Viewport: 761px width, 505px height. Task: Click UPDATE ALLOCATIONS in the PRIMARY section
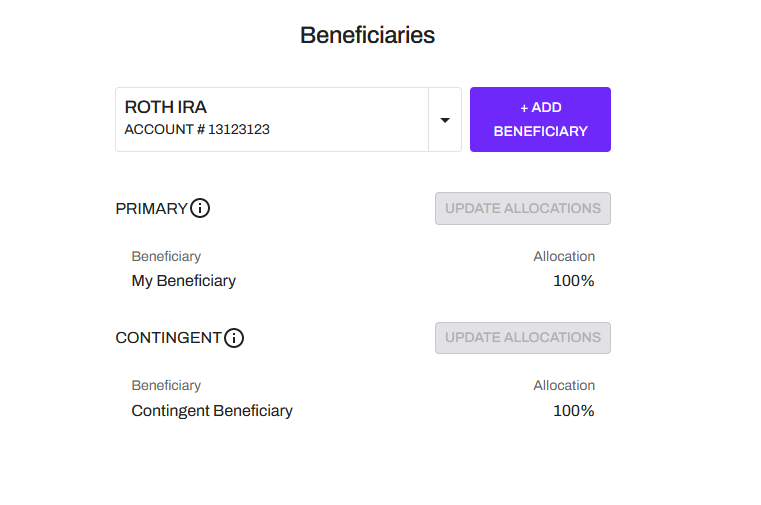(x=523, y=209)
